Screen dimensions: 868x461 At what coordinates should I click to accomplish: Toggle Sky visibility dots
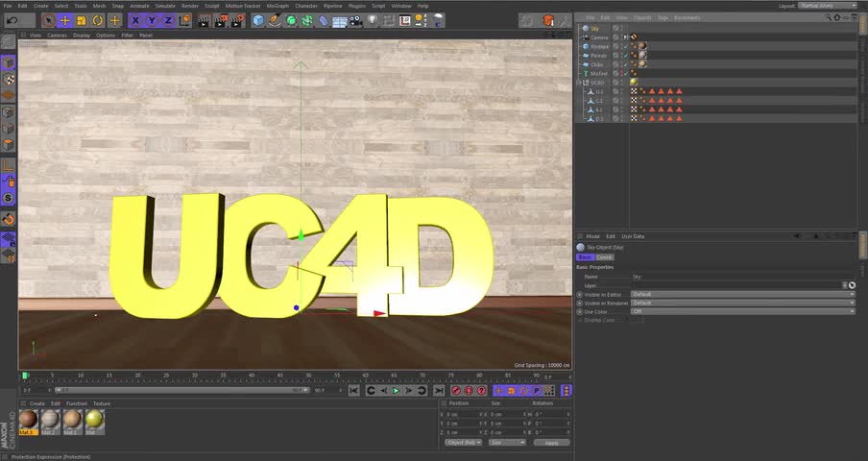[x=621, y=28]
